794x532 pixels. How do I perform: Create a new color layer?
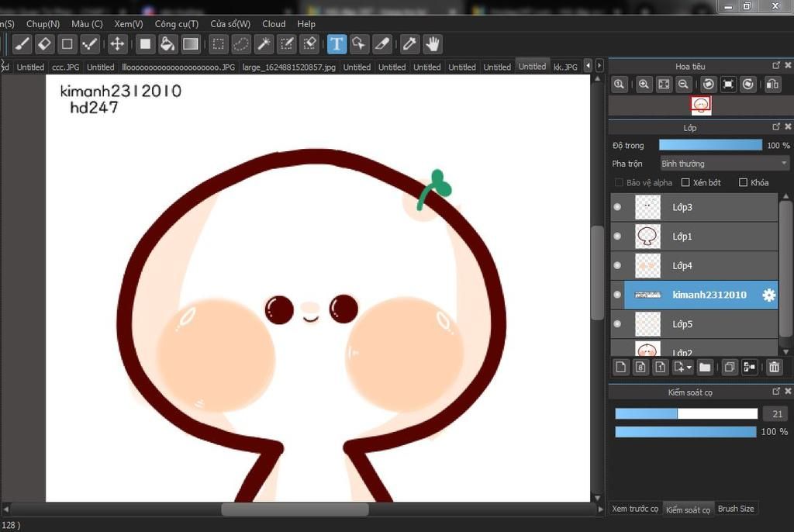(x=621, y=367)
